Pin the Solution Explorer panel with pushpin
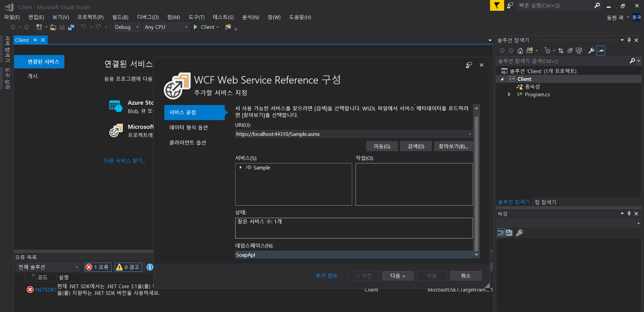Screen dimensions: 644x312 (x=629, y=40)
